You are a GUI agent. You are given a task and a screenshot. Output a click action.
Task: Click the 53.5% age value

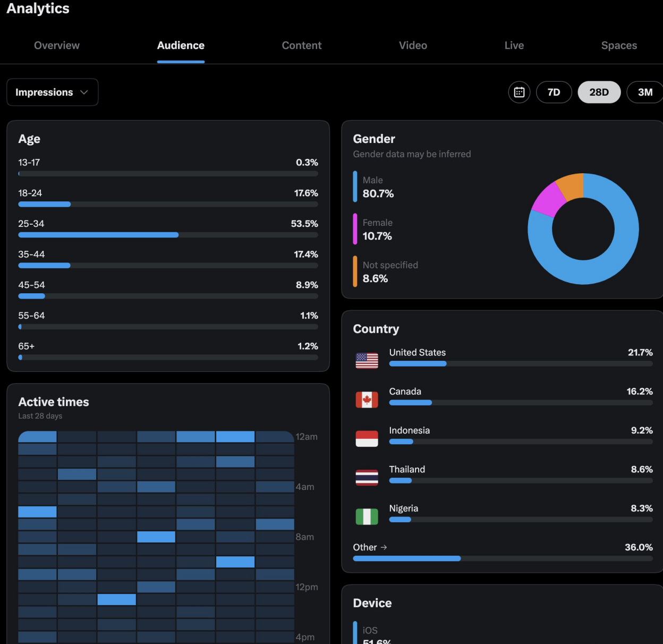click(x=304, y=224)
